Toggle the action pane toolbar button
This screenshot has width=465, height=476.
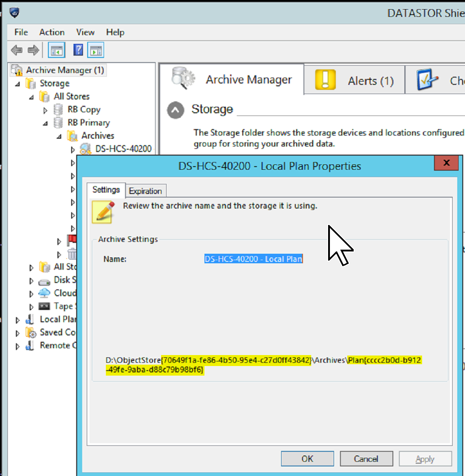coord(96,50)
